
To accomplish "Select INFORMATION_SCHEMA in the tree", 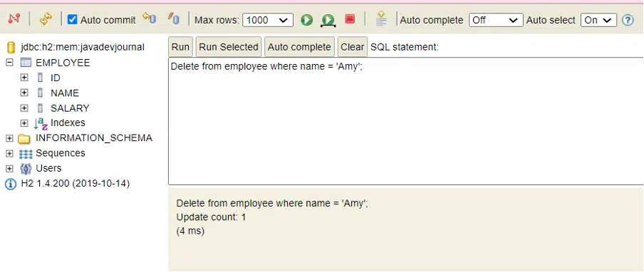I will (94, 138).
